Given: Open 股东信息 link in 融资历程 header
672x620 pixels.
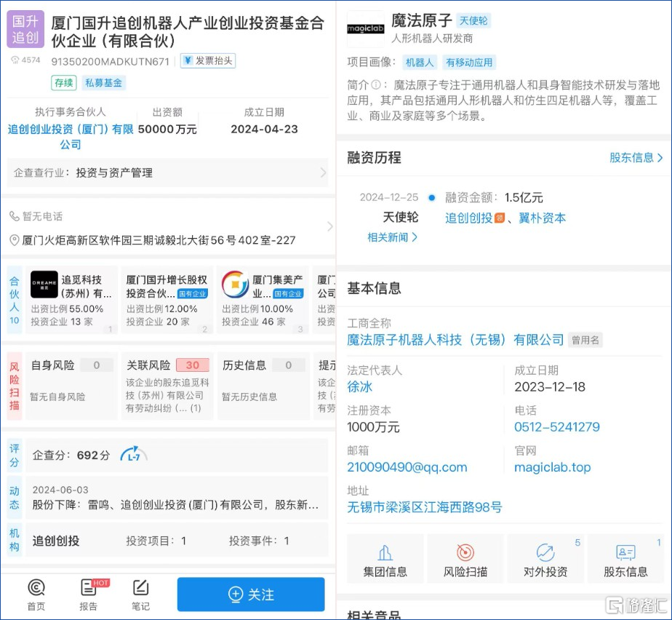Looking at the screenshot, I should click(636, 158).
